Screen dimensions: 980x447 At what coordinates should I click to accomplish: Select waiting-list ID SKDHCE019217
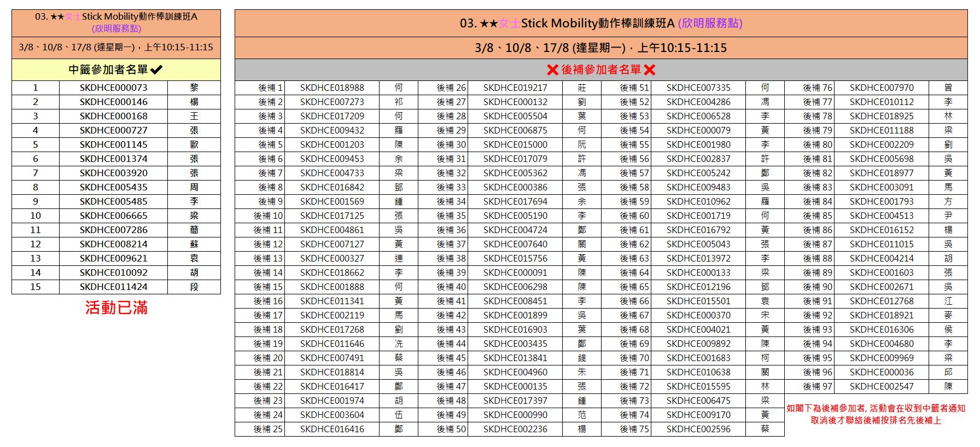pyautogui.click(x=515, y=88)
